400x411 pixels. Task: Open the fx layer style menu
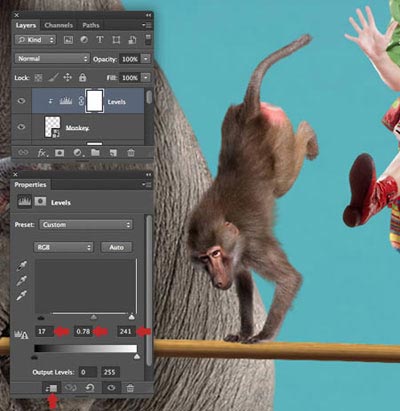(42, 153)
